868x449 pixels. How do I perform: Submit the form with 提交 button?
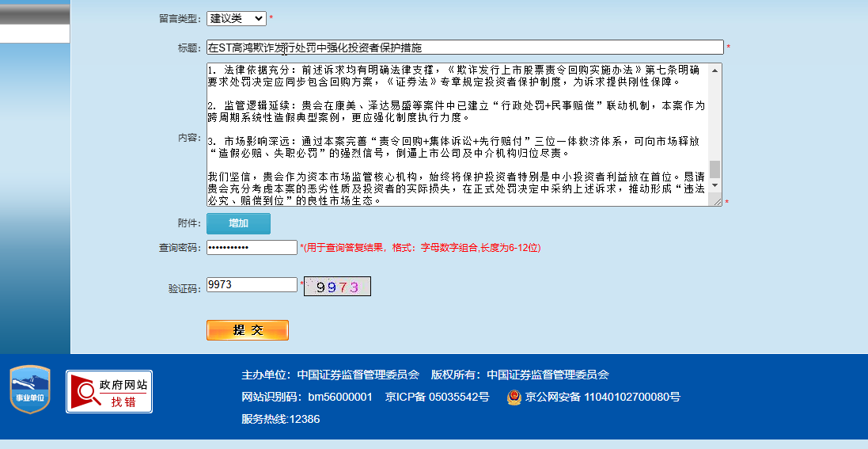(248, 329)
